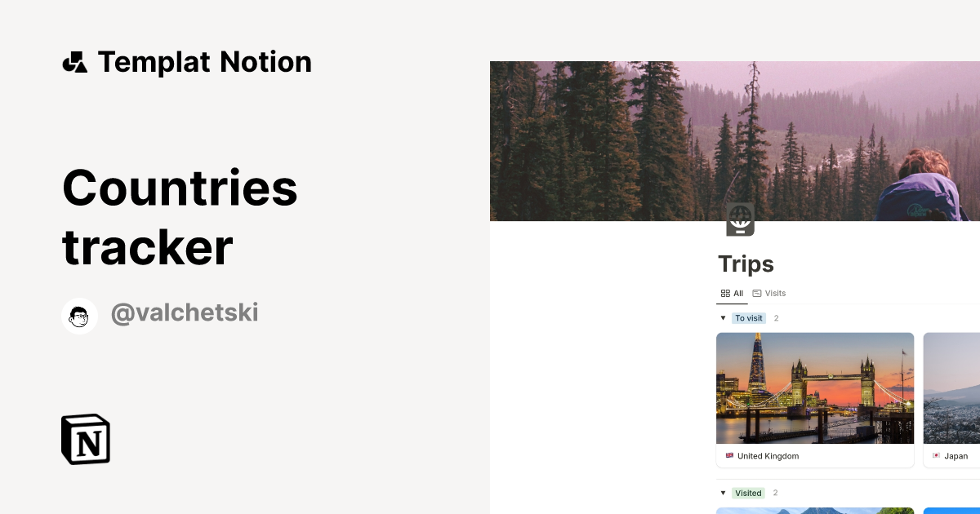Image resolution: width=980 pixels, height=514 pixels.
Task: Click the Templat Notion header text
Action: click(x=204, y=61)
